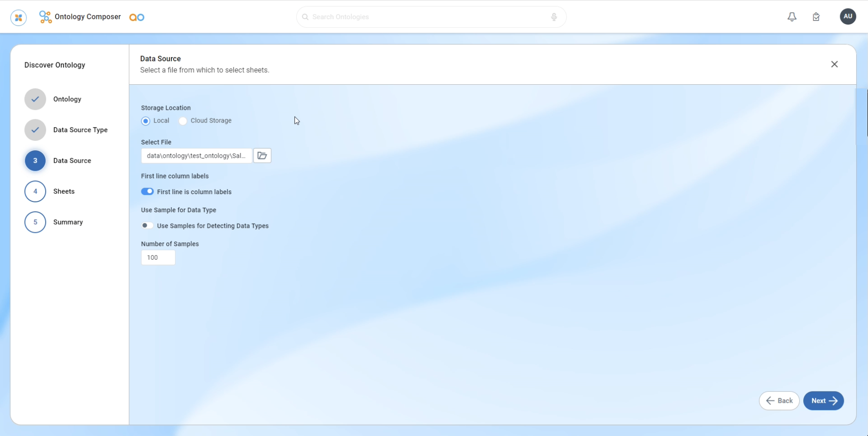This screenshot has width=868, height=436.
Task: Select the Local storage radio button
Action: 145,121
